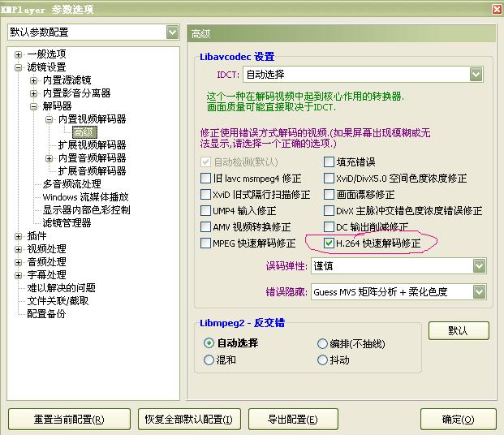Viewport: 504px width, 435px height.
Task: Open 显示器内部色彩控制 settings
Action: 87,210
